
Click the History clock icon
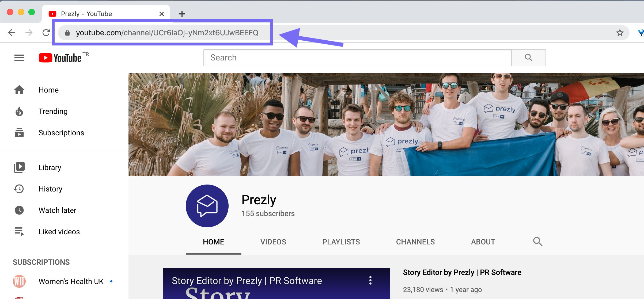[x=19, y=189]
